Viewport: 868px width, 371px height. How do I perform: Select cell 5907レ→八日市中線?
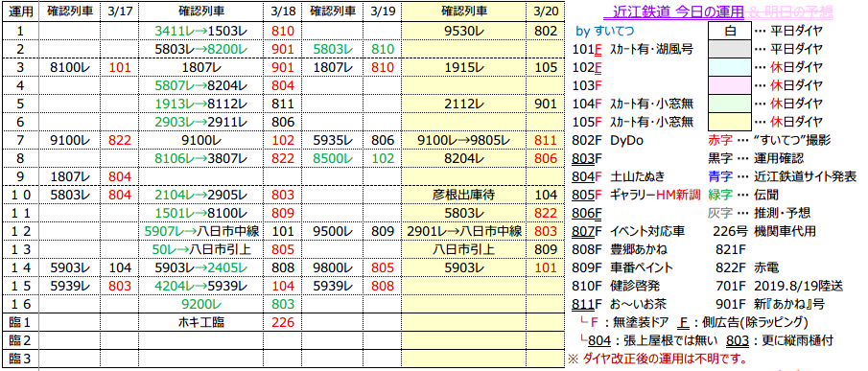click(201, 231)
